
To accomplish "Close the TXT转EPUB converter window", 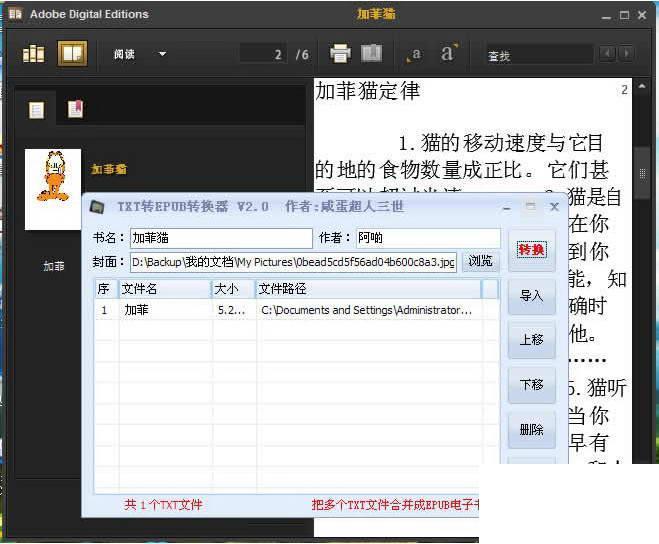I will (554, 206).
